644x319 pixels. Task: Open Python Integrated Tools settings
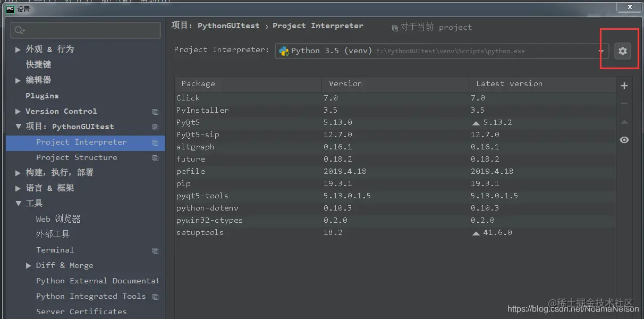pyautogui.click(x=90, y=296)
